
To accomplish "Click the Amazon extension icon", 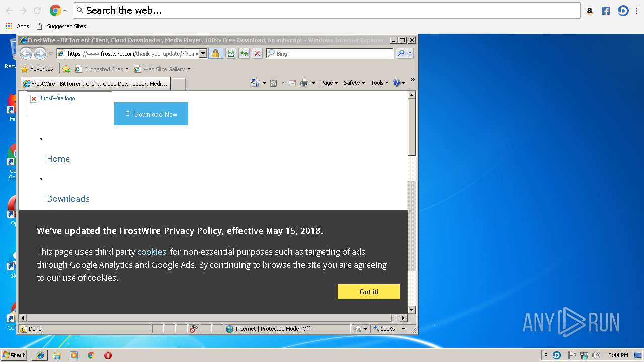I will pos(590,10).
